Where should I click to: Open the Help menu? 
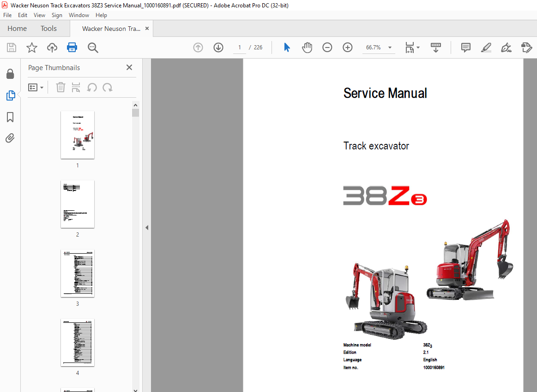point(101,15)
